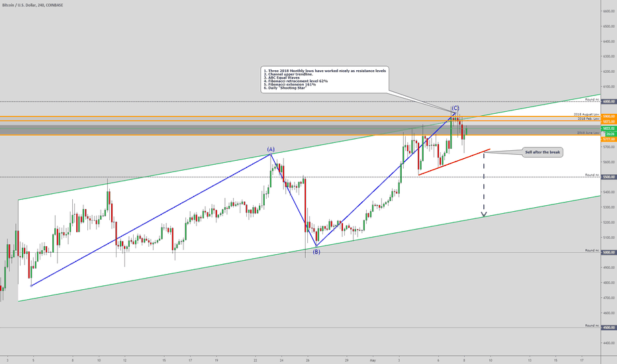Screen dimensions: 617x364
Task: Select the (A) wave label
Action: pos(271,149)
